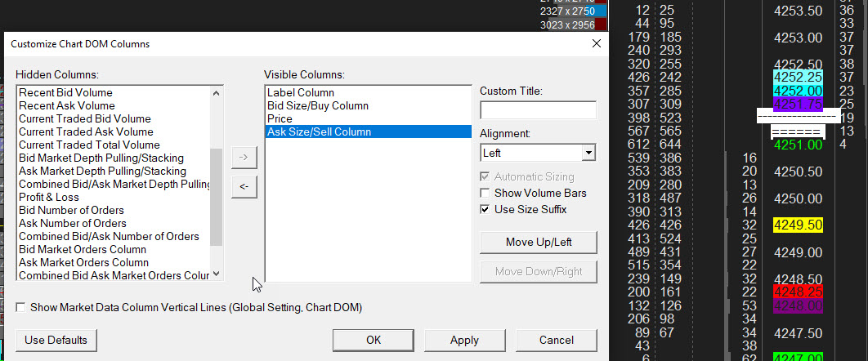This screenshot has width=868, height=361.
Task: Click the right arrow to show column
Action: (x=244, y=157)
